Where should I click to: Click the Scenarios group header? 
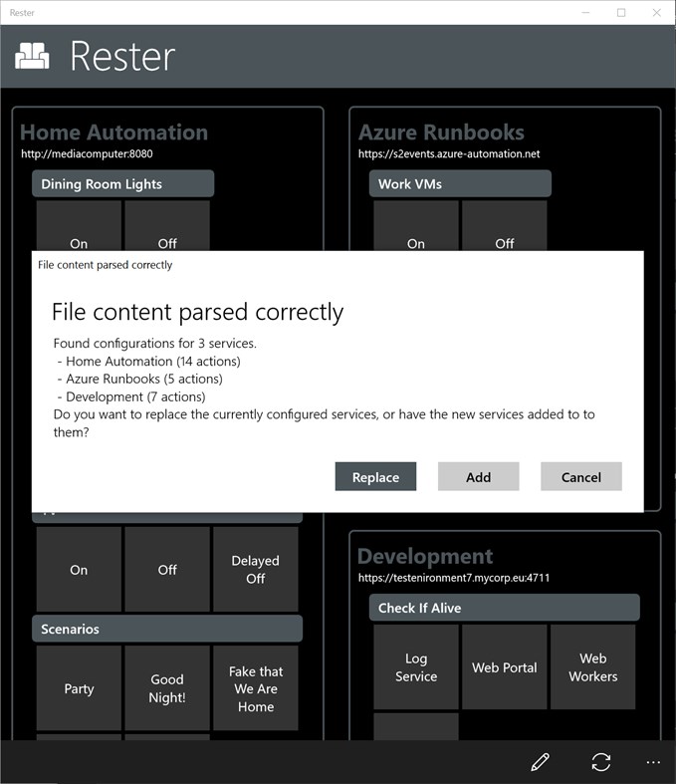(167, 629)
